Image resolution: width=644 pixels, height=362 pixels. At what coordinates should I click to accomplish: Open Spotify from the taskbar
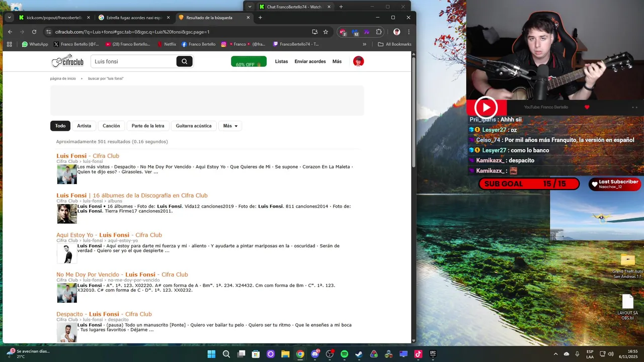(344, 354)
